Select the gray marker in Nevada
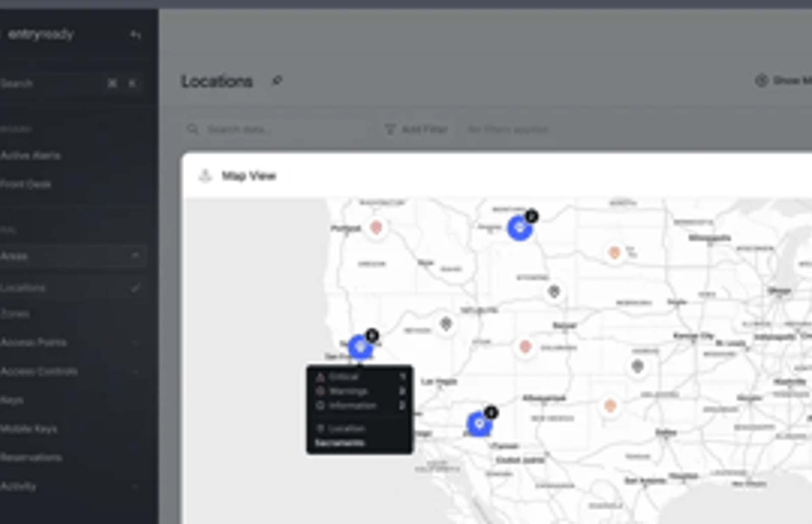Viewport: 812px width, 524px height. click(x=446, y=323)
